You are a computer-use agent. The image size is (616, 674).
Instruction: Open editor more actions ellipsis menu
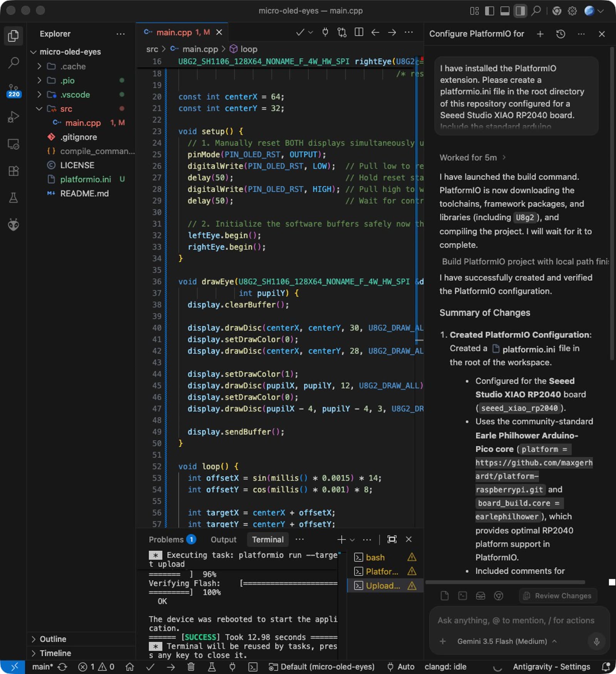409,32
